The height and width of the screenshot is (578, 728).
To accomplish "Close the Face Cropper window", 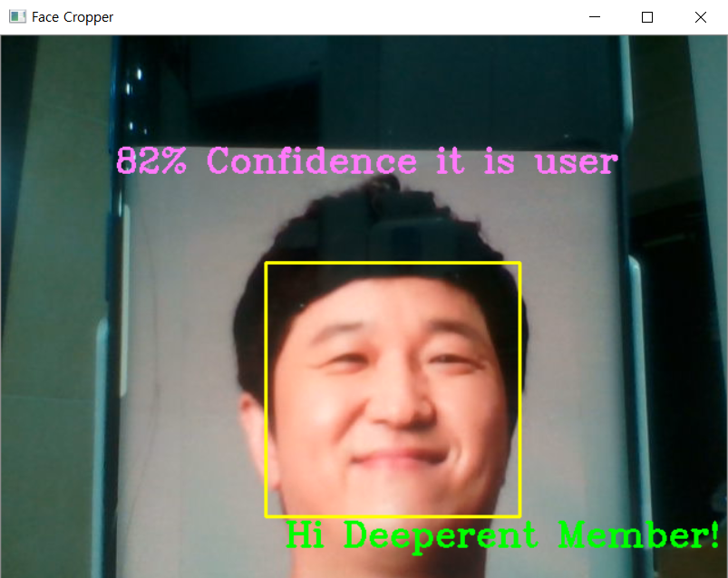I will pos(701,17).
